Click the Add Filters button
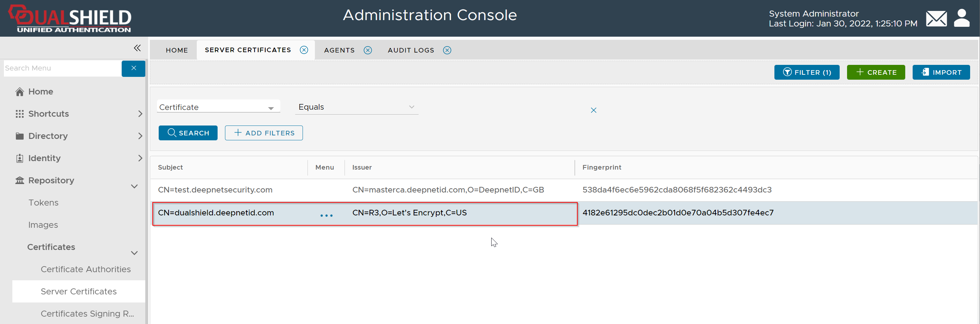Screen dimensions: 980x324 (x=264, y=133)
